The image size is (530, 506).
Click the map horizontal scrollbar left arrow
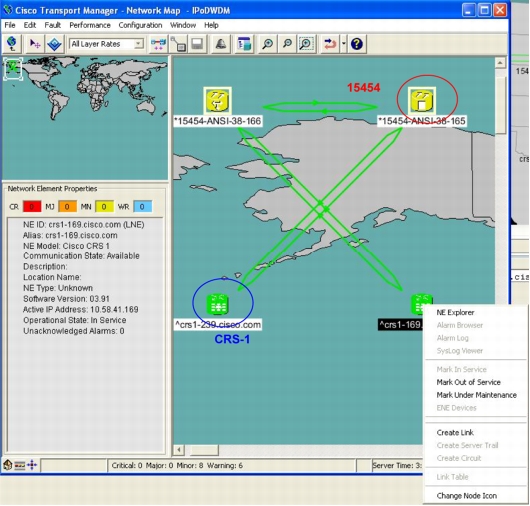179,450
